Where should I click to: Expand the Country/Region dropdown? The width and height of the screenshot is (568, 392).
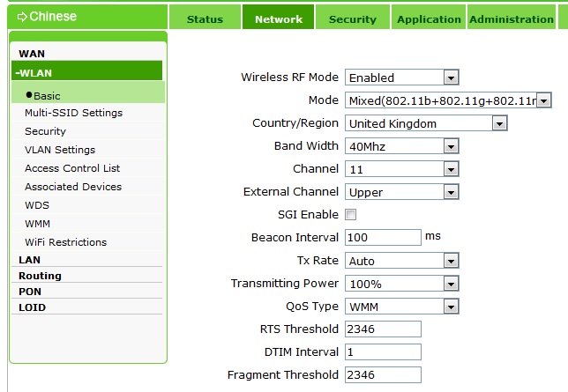(x=425, y=123)
